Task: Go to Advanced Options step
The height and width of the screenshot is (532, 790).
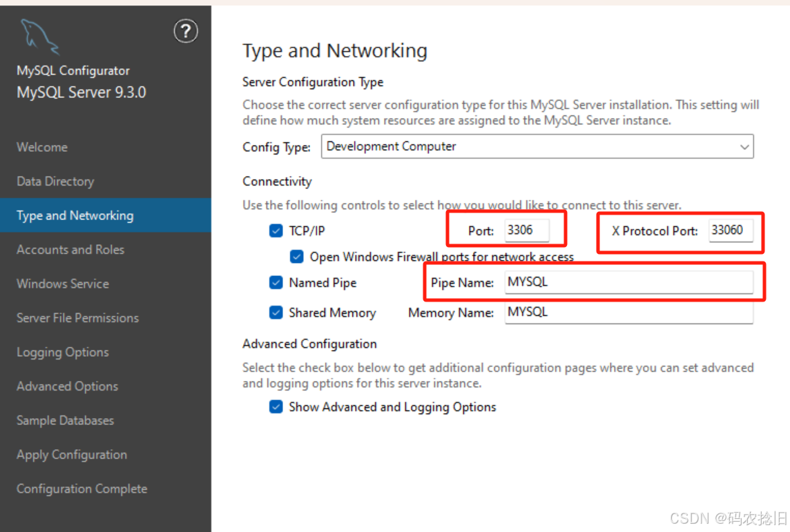Action: [68, 386]
